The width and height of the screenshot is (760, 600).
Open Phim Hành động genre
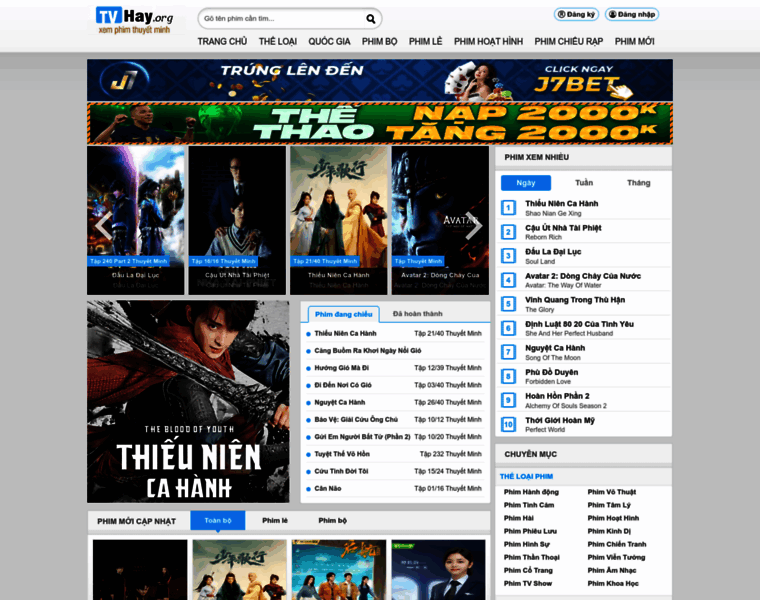coord(531,492)
